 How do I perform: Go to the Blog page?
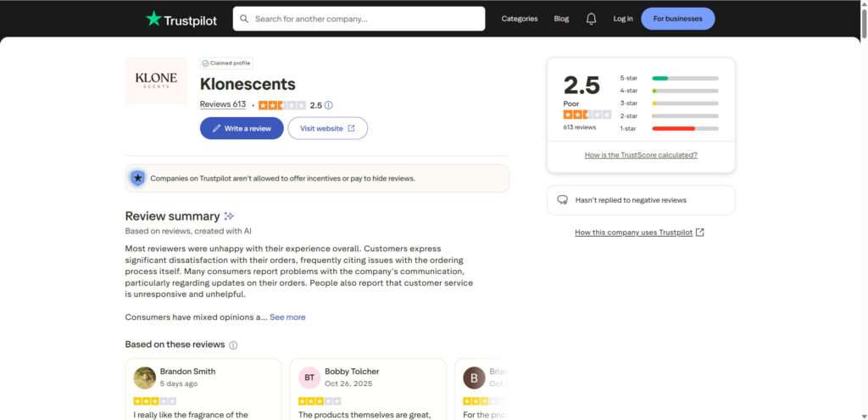[x=561, y=19]
